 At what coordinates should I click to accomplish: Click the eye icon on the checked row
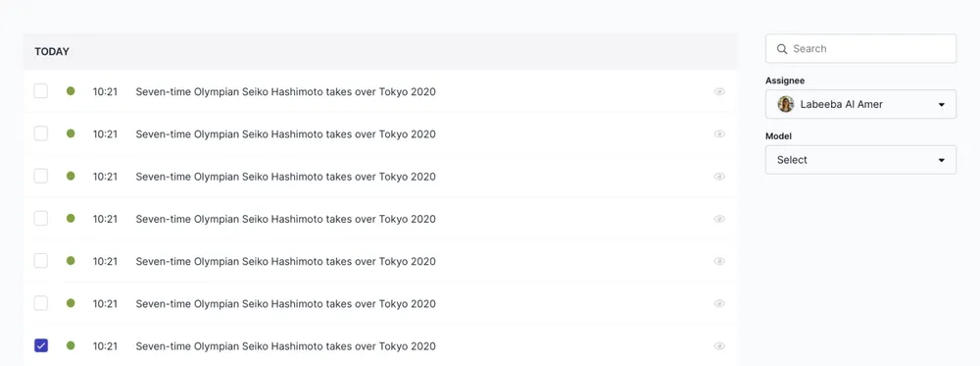719,346
